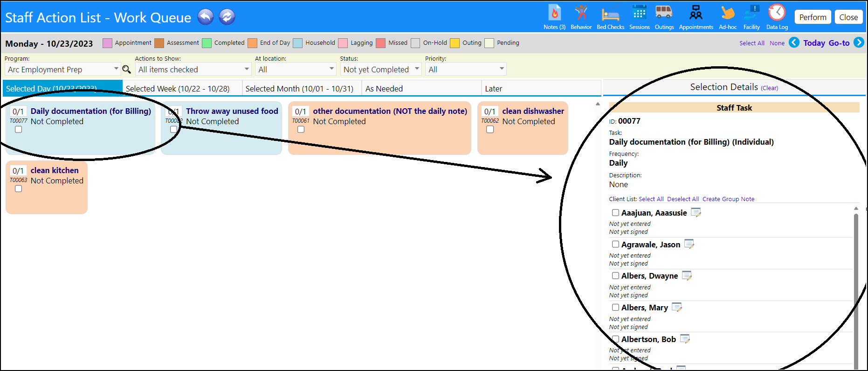Select client Albertson, Bob checkbox
This screenshot has width=868, height=371.
[615, 339]
